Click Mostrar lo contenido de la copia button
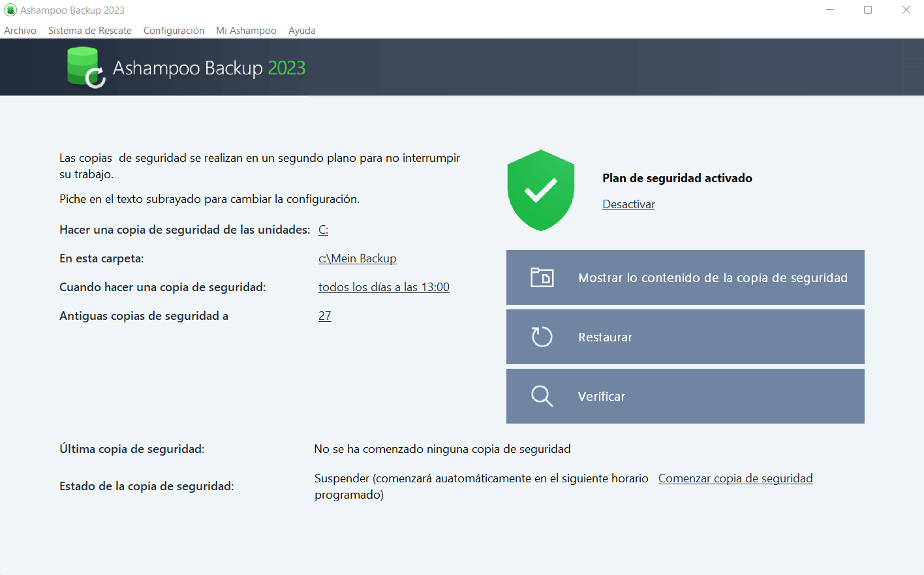This screenshot has width=924, height=575. click(685, 277)
